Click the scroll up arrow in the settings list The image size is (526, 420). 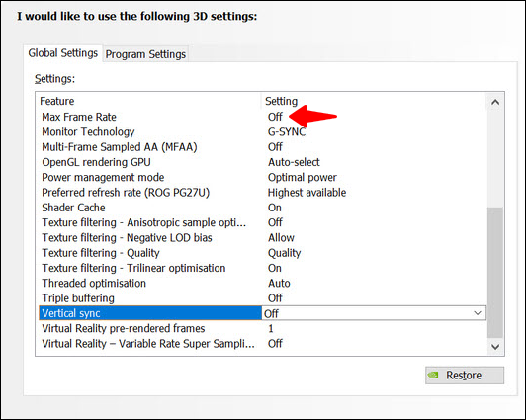[495, 102]
